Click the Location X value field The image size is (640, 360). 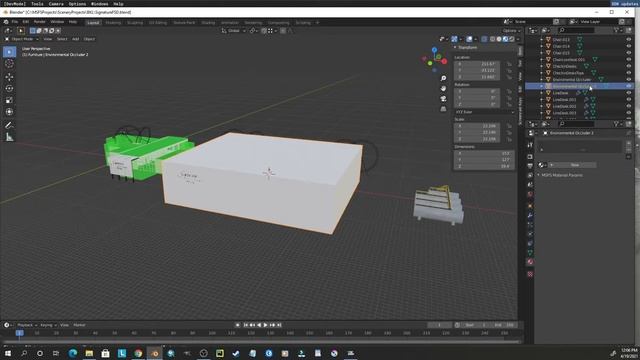point(477,64)
